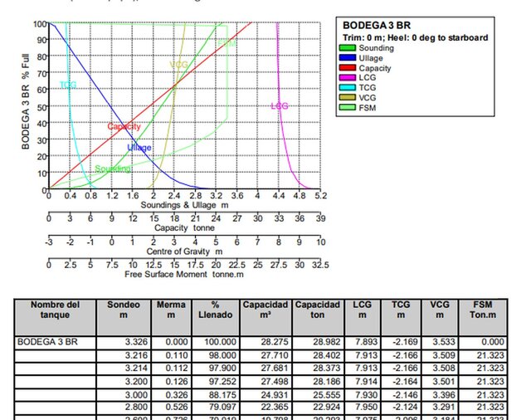
Task: Click the vertical 'BODEGA 3 BR % Full' axis title
Action: (26, 101)
